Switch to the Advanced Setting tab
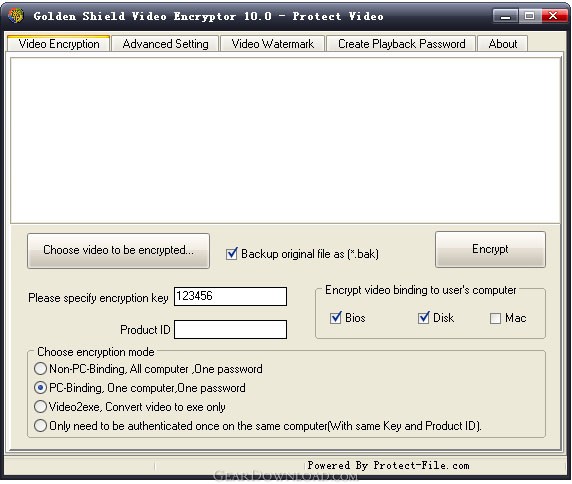Screen dimensions: 572x484 (165, 44)
